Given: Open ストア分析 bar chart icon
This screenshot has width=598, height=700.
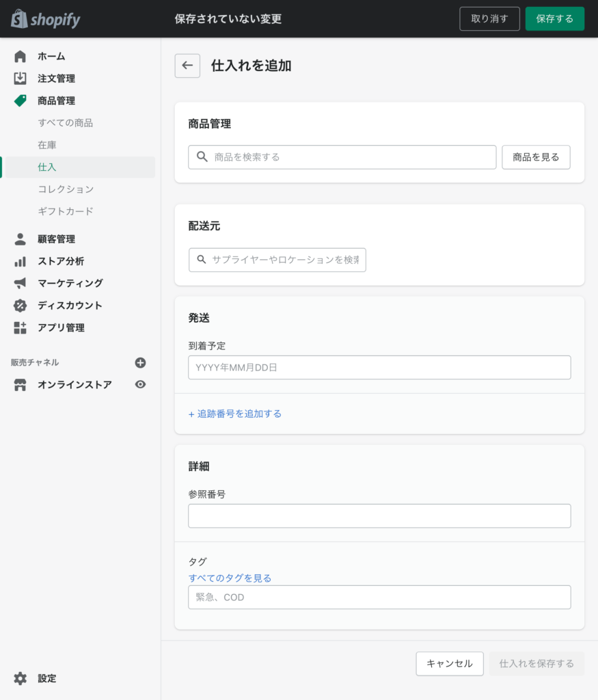Looking at the screenshot, I should [x=20, y=261].
